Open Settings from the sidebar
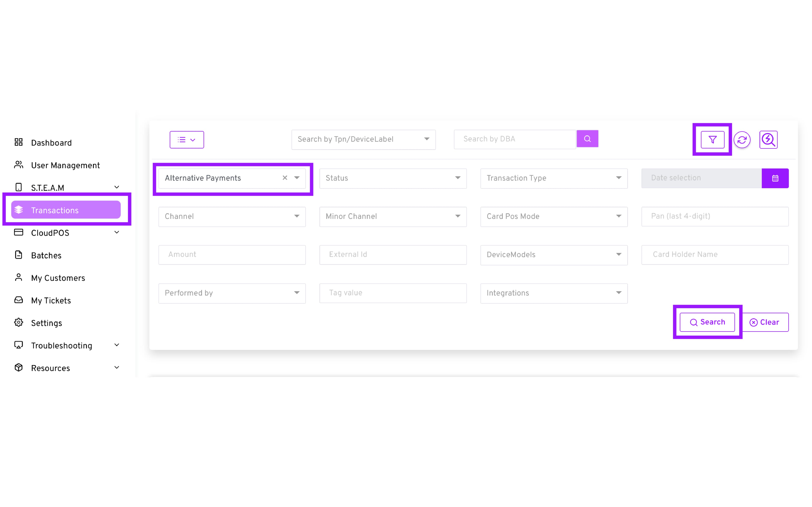812x507 pixels. coord(46,323)
